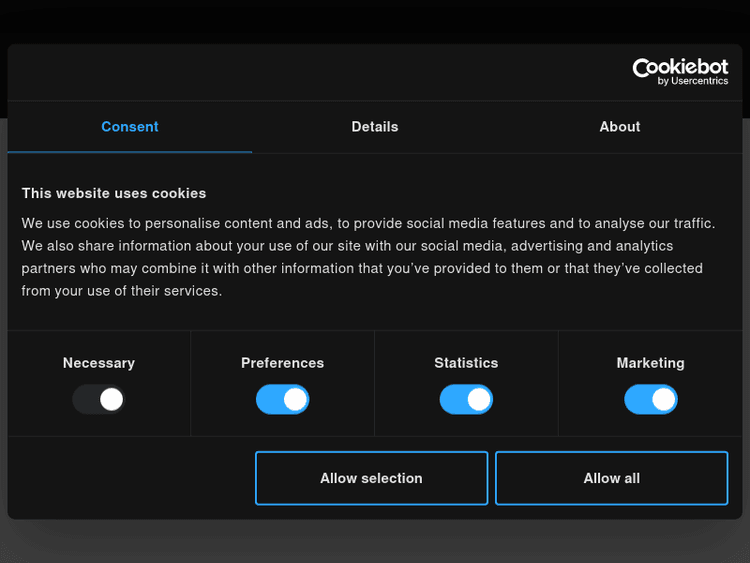Click the Cookiebot logo
The image size is (750, 563).
(680, 67)
